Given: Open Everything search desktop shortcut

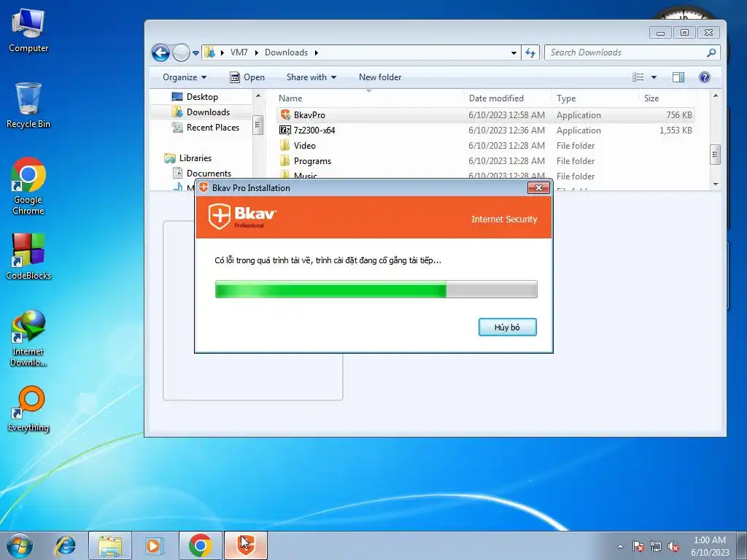Looking at the screenshot, I should click(x=28, y=409).
